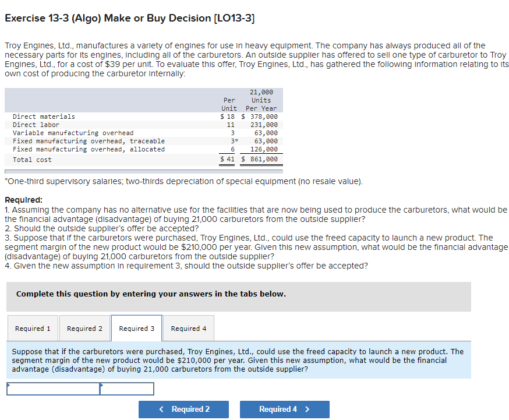Click the 3* traceable overhead per-unit value
Image resolution: width=509 pixels, height=420 pixels.
234,141
